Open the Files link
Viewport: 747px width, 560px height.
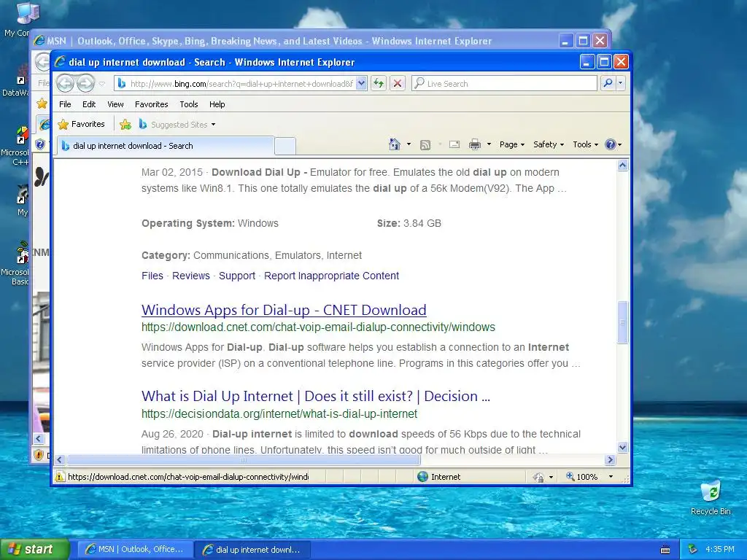pyautogui.click(x=152, y=276)
